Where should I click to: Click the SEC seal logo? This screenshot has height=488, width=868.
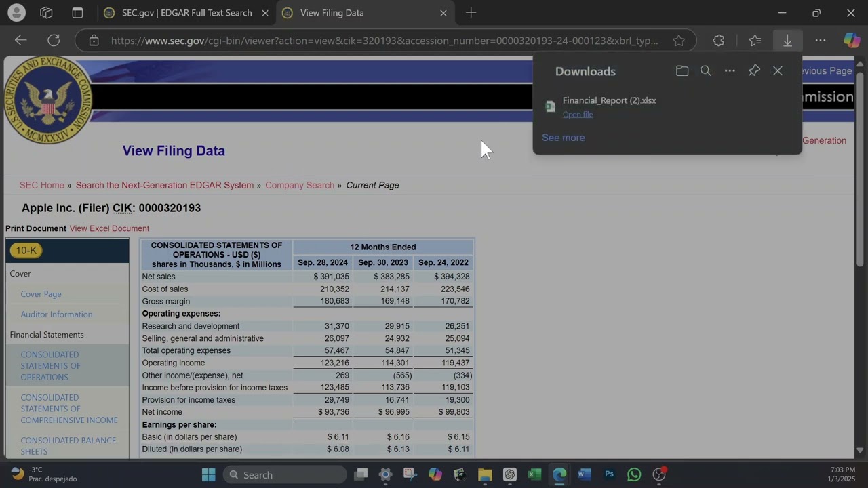[x=47, y=100]
